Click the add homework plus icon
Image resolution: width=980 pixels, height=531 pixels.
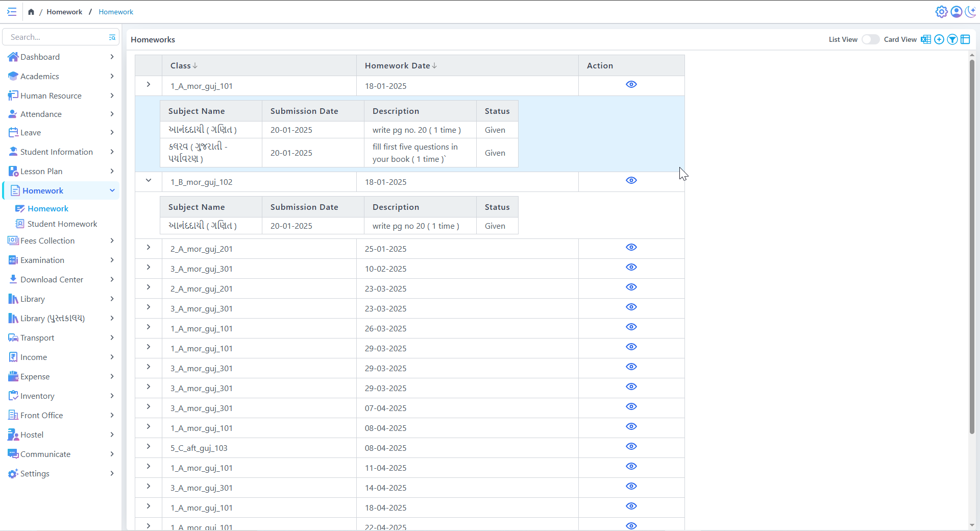tap(939, 39)
